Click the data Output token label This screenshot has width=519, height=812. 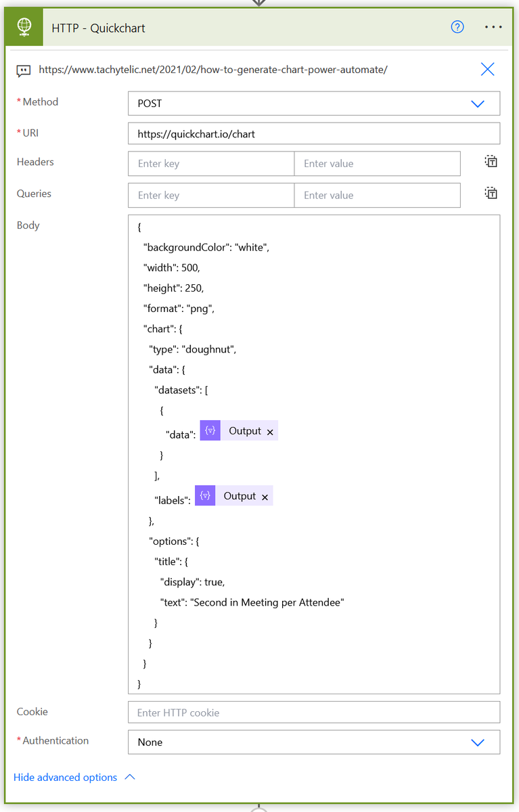click(245, 431)
